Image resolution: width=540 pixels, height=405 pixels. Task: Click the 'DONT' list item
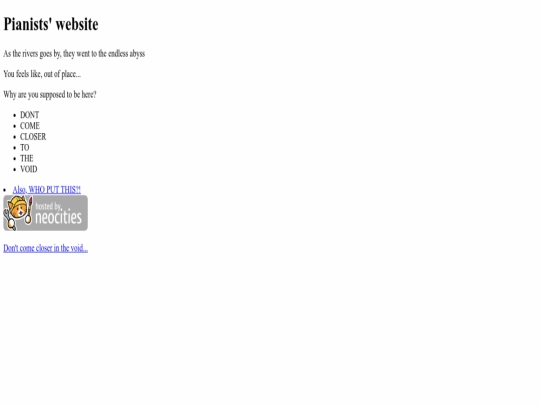coord(30,115)
